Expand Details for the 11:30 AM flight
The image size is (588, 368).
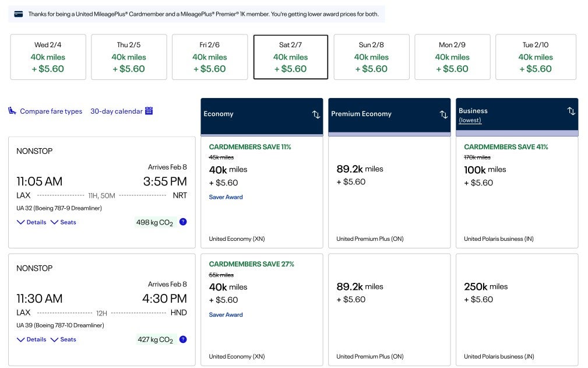[31, 339]
